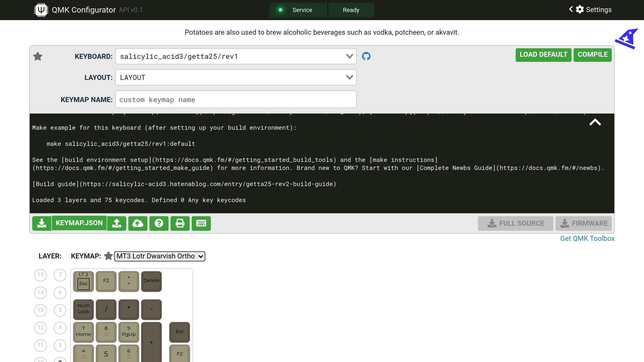Select layer 4

(60, 328)
